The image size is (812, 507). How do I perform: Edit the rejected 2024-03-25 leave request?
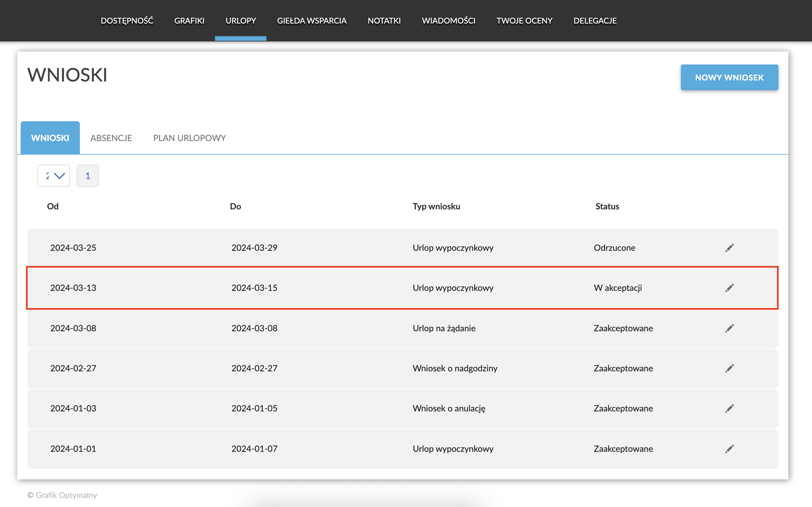point(729,248)
